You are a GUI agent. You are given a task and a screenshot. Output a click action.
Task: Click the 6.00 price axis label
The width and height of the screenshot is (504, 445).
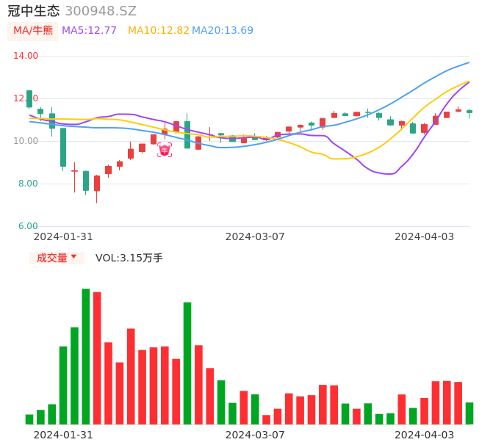[x=29, y=226]
